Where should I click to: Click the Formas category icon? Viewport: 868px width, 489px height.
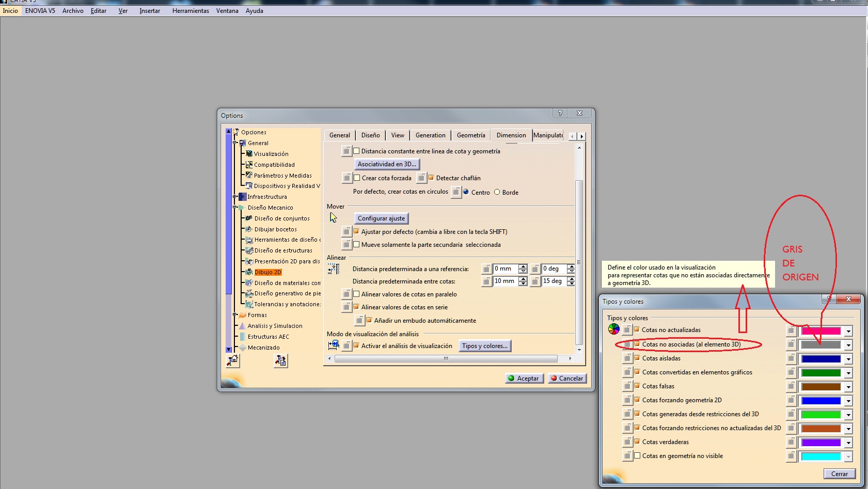click(242, 314)
